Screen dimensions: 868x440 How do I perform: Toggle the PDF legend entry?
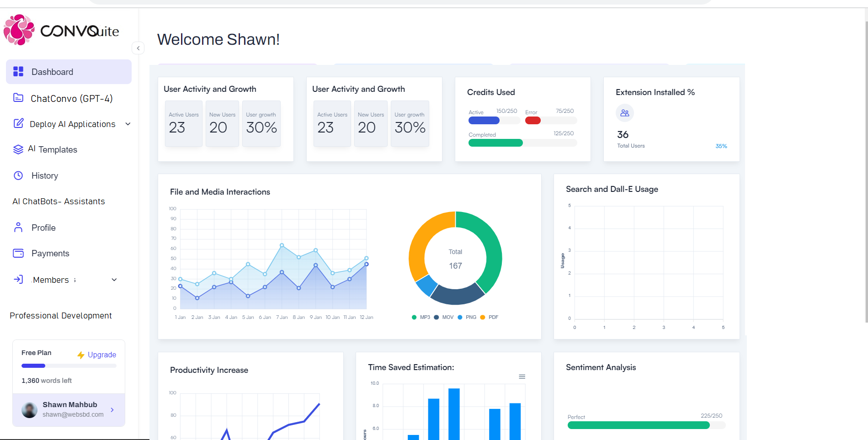(x=489, y=317)
